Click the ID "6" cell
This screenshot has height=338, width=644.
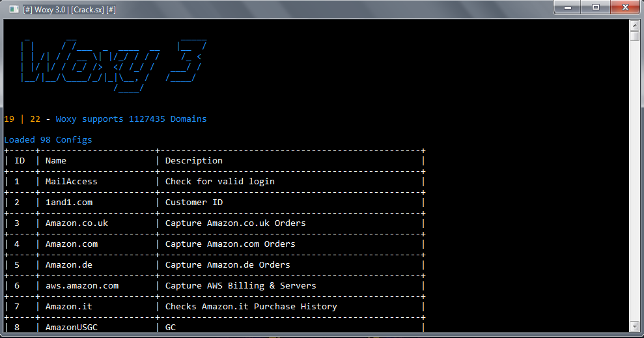click(17, 286)
